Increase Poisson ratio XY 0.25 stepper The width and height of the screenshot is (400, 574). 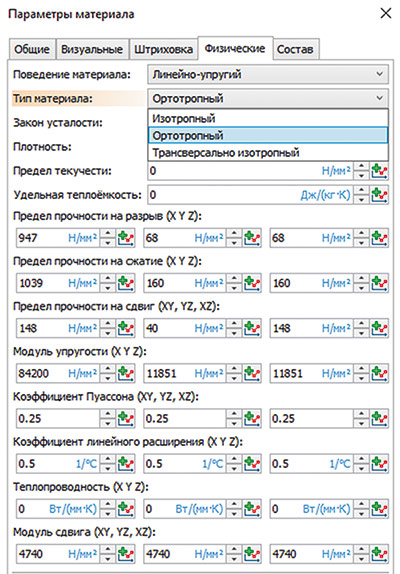pos(108,414)
